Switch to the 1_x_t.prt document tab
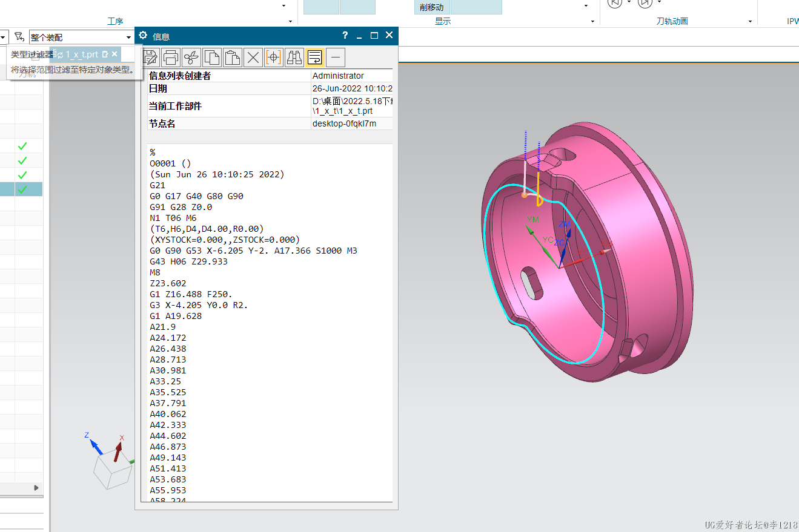The image size is (799, 532). click(82, 54)
